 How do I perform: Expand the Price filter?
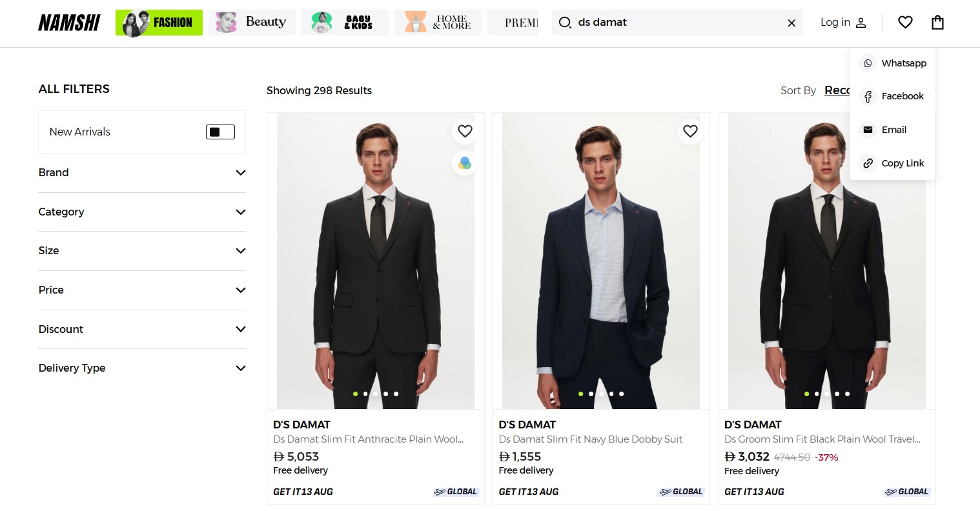coord(142,290)
